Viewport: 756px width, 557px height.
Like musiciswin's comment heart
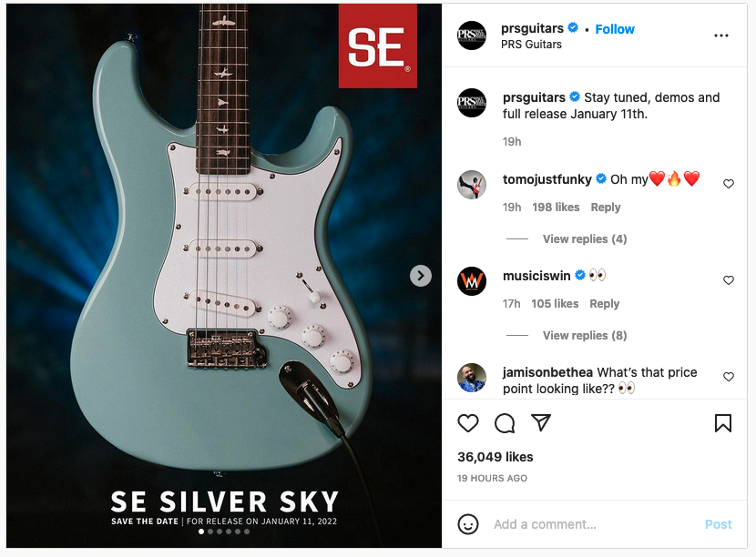729,280
